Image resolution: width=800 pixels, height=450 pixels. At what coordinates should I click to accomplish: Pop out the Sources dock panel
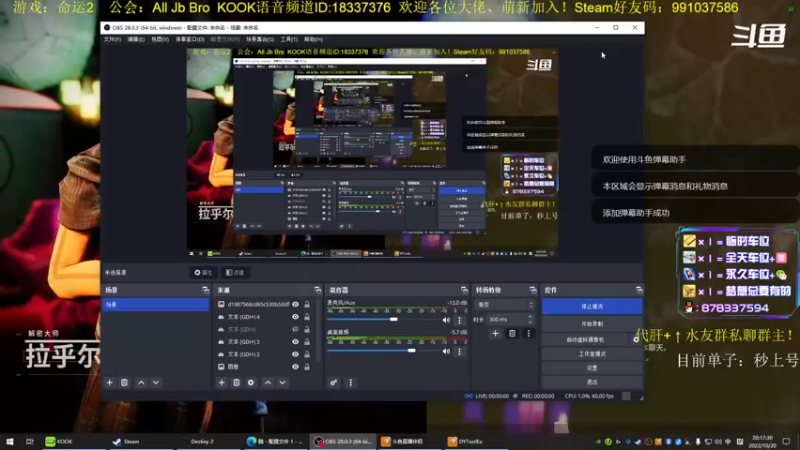click(x=317, y=290)
